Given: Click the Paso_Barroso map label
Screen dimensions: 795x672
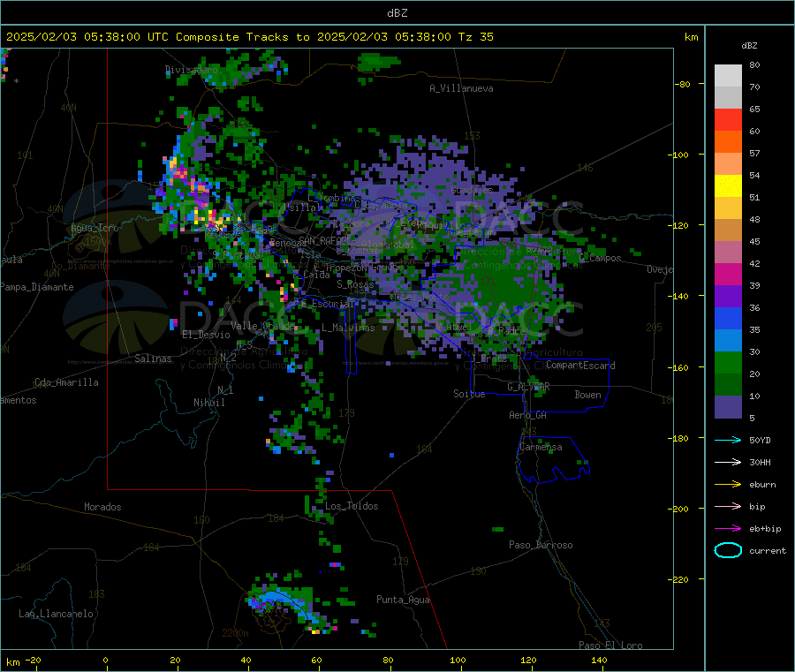Looking at the screenshot, I should 541,545.
